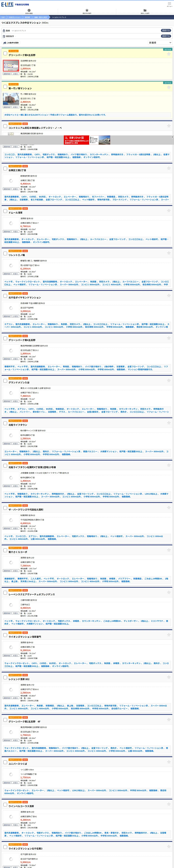Star the レジェンド浅草 802 listing

169,677
